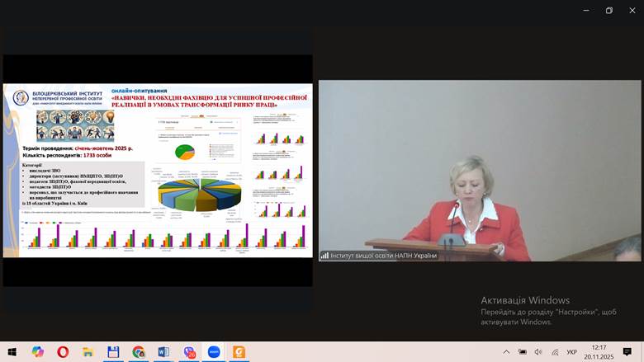Image resolution: width=644 pixels, height=362 pixels.
Task: Switch to Google Chrome in the taskbar
Action: [138, 352]
